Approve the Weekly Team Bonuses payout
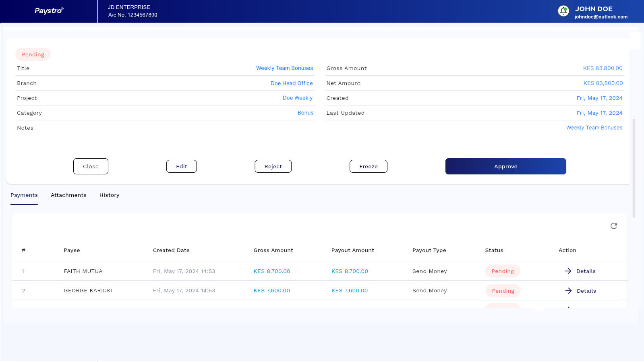 (x=505, y=166)
